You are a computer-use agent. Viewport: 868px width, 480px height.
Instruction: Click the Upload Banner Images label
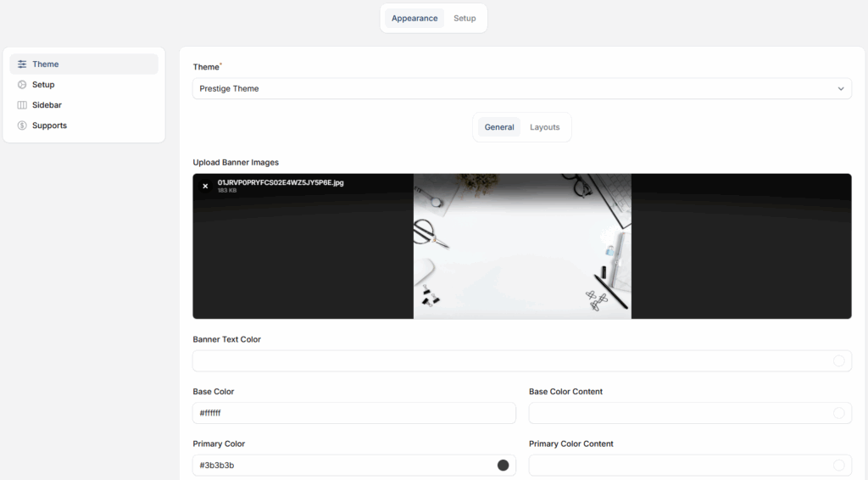pos(236,162)
